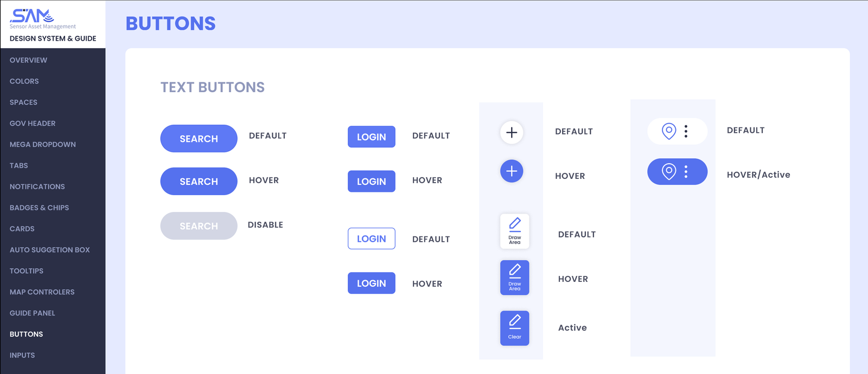This screenshot has width=868, height=374.
Task: Click the location pin in white pill
Action: tap(669, 131)
